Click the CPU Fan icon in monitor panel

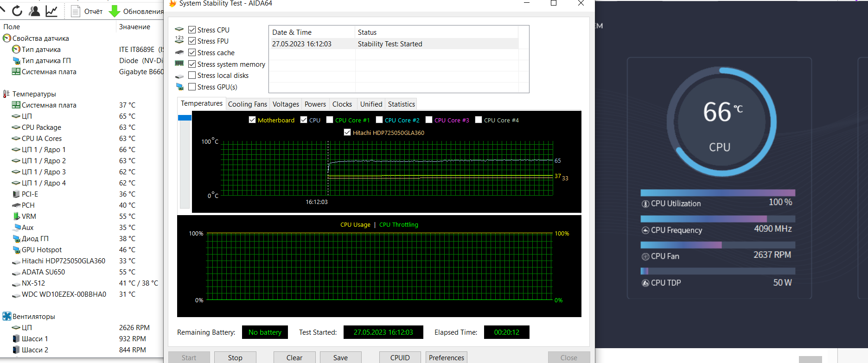pyautogui.click(x=645, y=256)
